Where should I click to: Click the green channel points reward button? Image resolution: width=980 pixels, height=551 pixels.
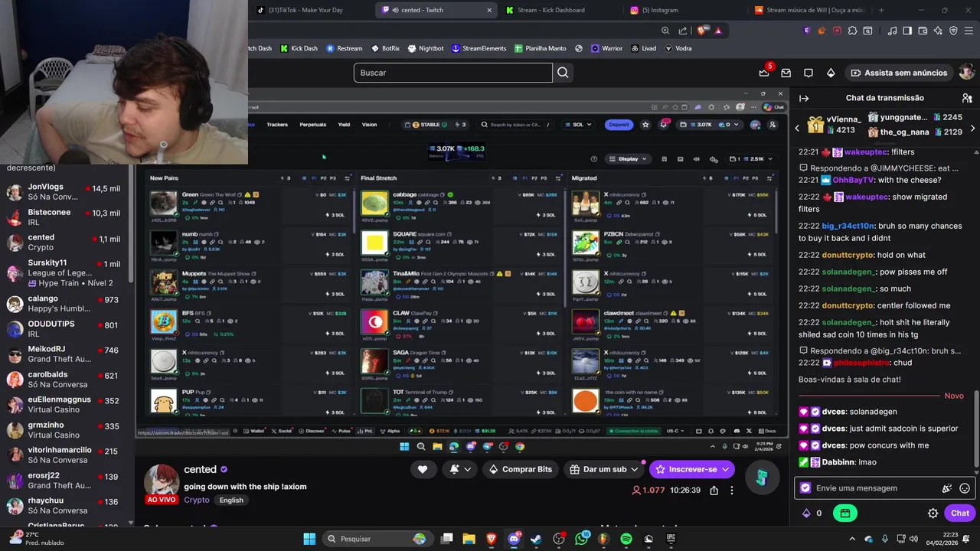pyautogui.click(x=844, y=514)
